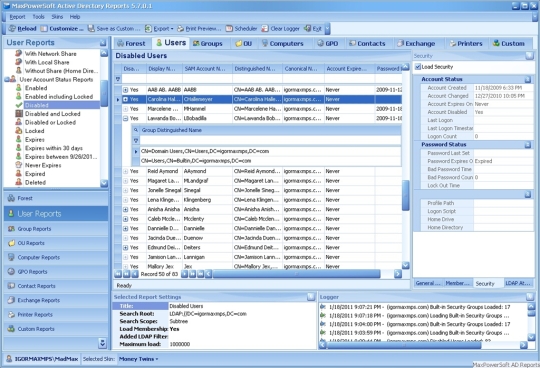Image resolution: width=540 pixels, height=368 pixels.
Task: Open the Report menu
Action: pyautogui.click(x=17, y=17)
